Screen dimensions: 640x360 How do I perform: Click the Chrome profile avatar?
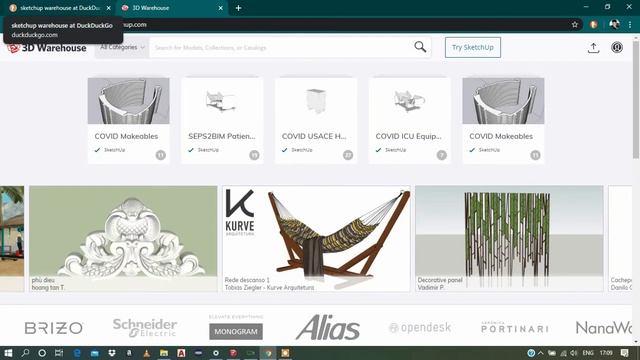614,24
